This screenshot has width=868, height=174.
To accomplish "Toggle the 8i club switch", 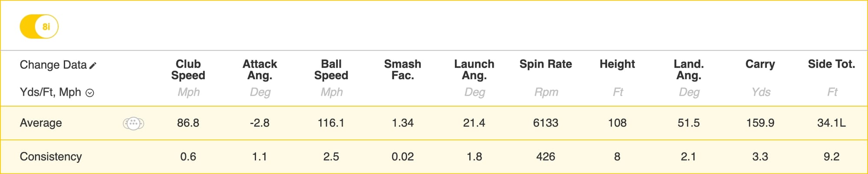I will pyautogui.click(x=39, y=27).
